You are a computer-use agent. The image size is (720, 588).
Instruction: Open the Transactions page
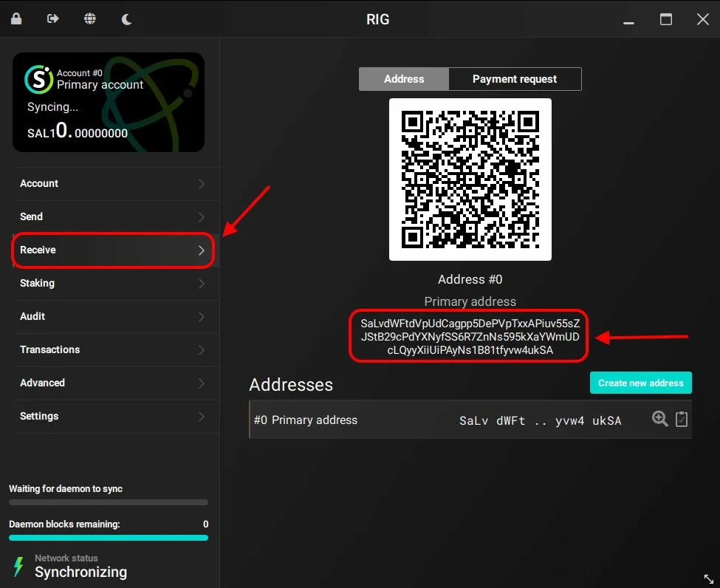coord(49,349)
